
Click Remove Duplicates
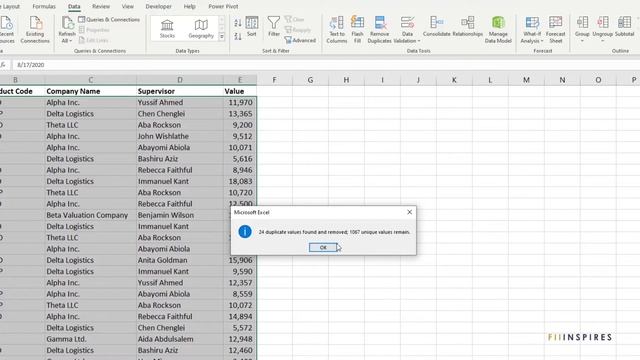click(380, 30)
